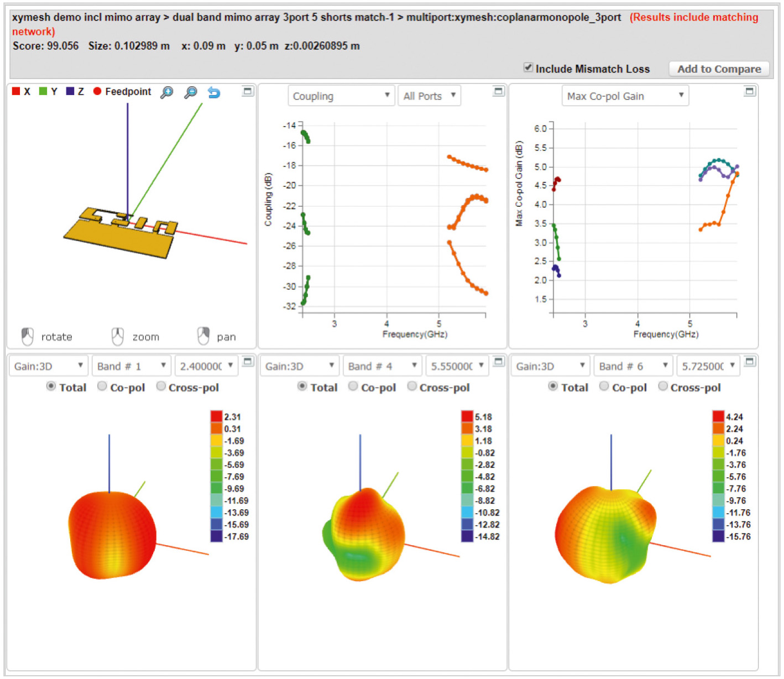Viewport: 784px width, 679px height.
Task: Maximize the Max Co-pol Gain panel
Action: point(749,91)
